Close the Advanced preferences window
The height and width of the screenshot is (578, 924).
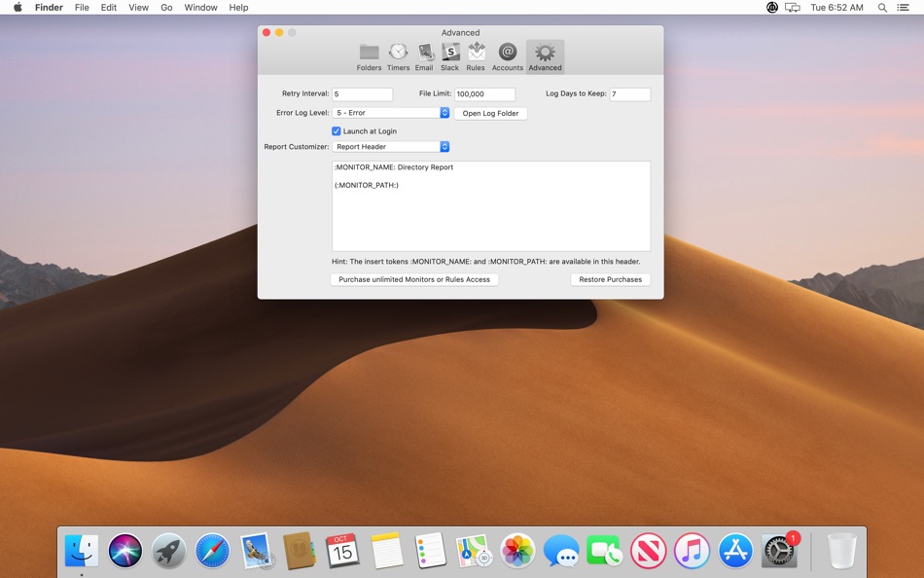coord(267,32)
